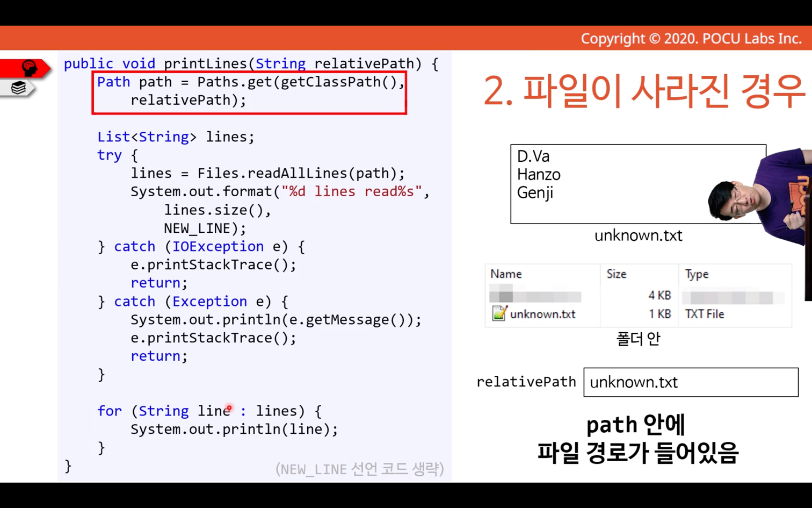Viewport: 812px width, 508px height.
Task: Click the stacked books icon tab
Action: (18, 88)
